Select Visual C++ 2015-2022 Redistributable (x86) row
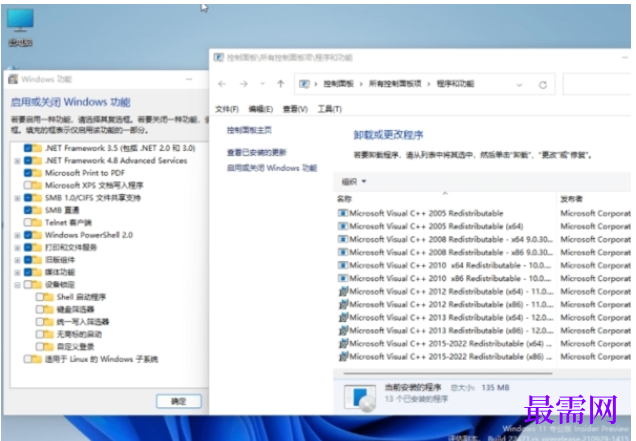 pos(483,357)
